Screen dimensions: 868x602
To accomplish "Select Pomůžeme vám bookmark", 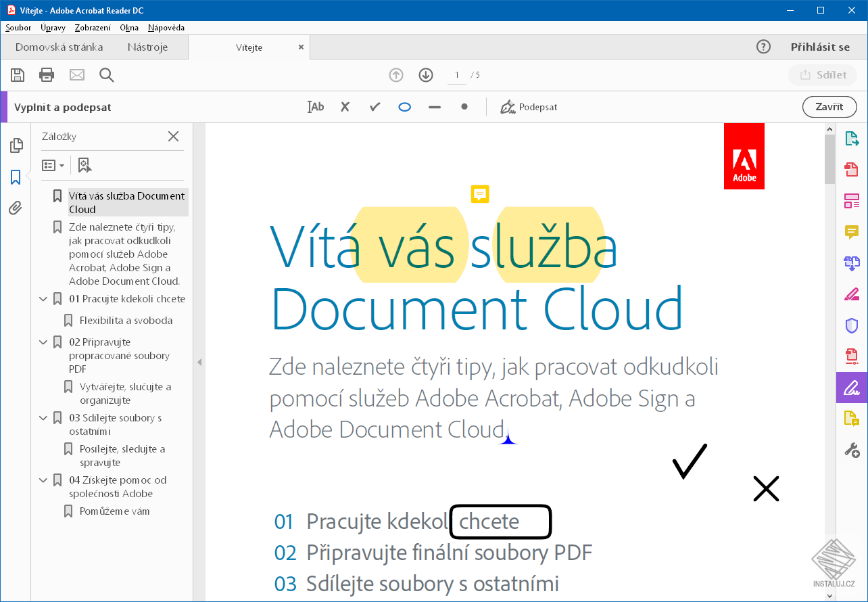I will click(x=114, y=511).
